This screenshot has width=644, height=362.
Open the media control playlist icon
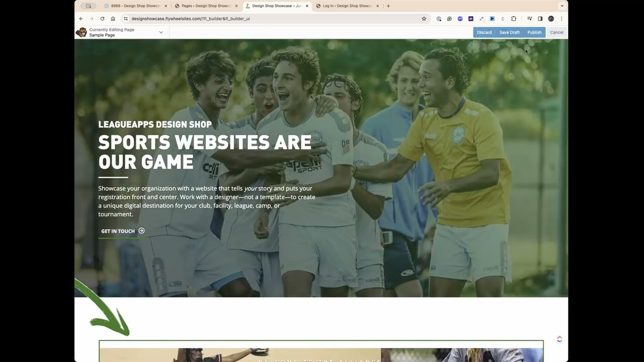coord(529,19)
